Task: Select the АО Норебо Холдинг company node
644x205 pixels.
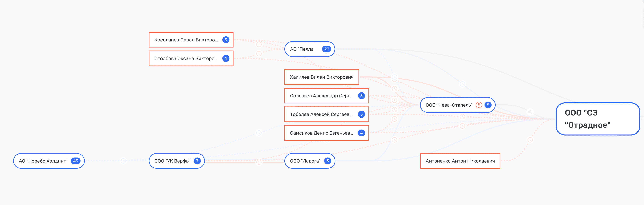Action: click(43, 161)
